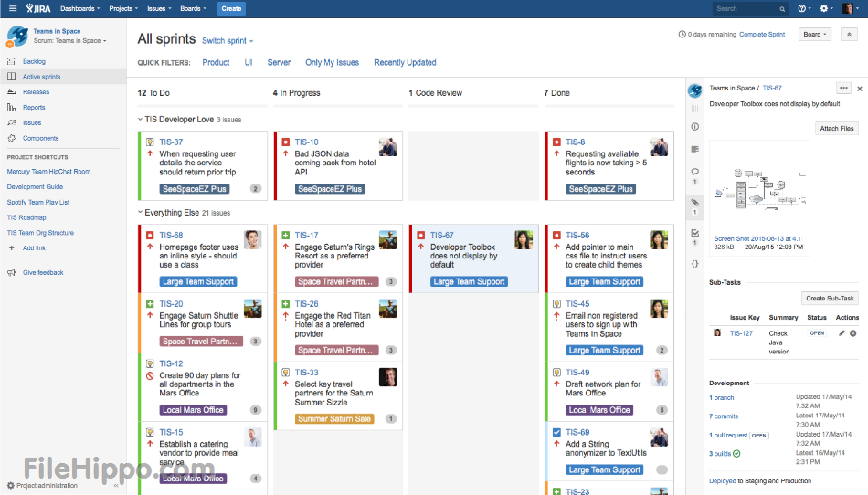Viewport: 868px width, 495px height.
Task: Show the comments speech bubble section
Action: 694,171
